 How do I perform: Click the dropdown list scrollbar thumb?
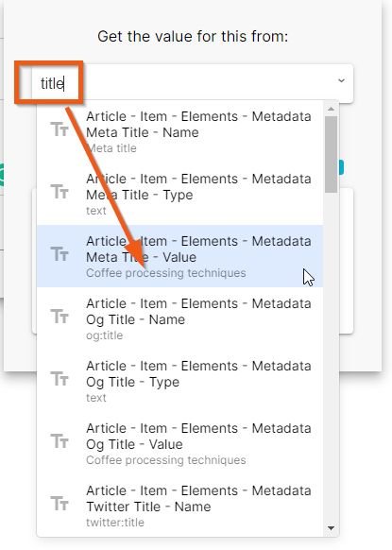click(x=331, y=154)
